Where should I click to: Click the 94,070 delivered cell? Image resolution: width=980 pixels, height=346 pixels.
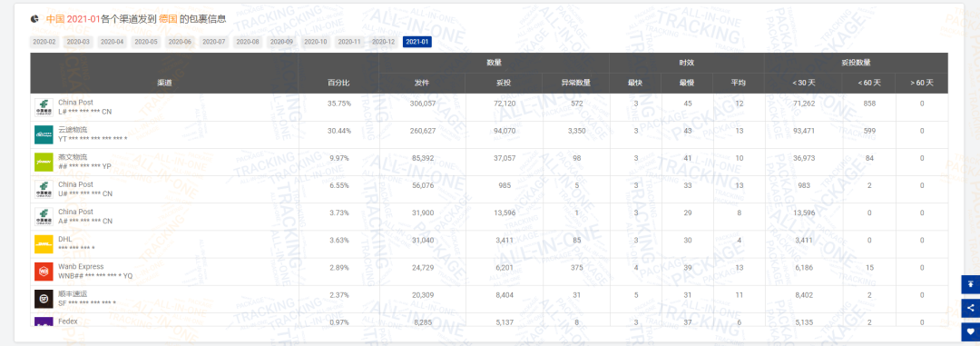505,131
